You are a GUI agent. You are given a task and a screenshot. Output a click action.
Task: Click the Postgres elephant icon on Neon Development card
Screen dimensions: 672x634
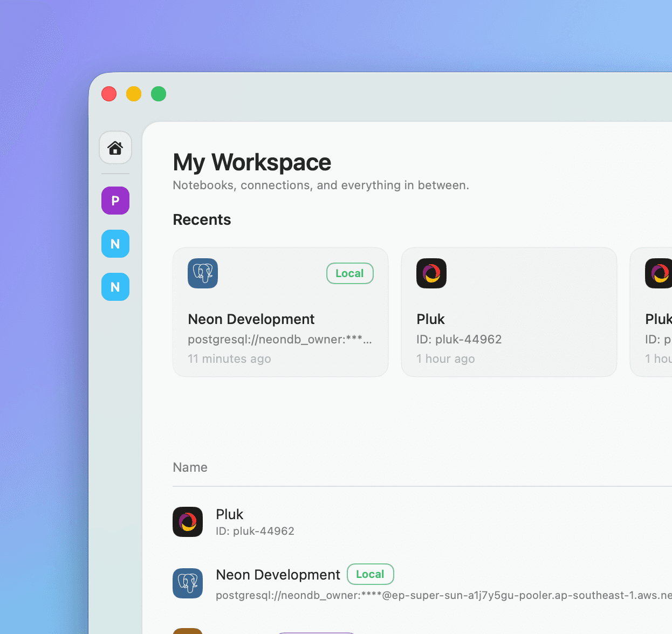click(x=202, y=273)
